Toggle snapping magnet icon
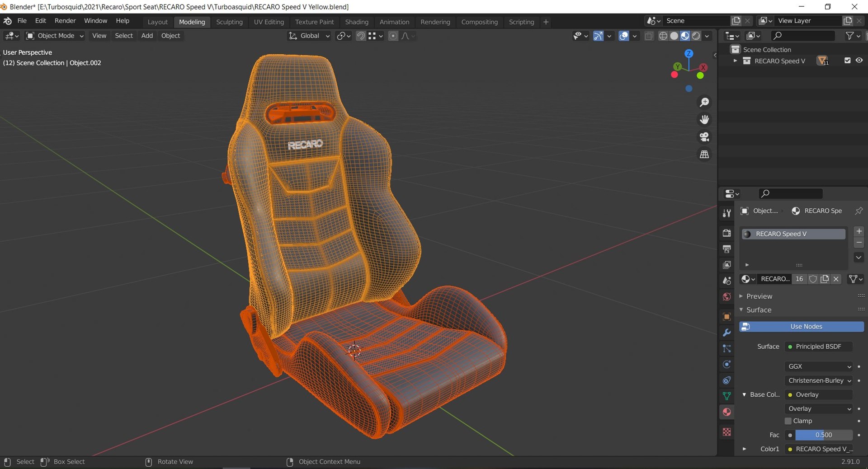Screen dimensions: 868x469 click(x=361, y=36)
